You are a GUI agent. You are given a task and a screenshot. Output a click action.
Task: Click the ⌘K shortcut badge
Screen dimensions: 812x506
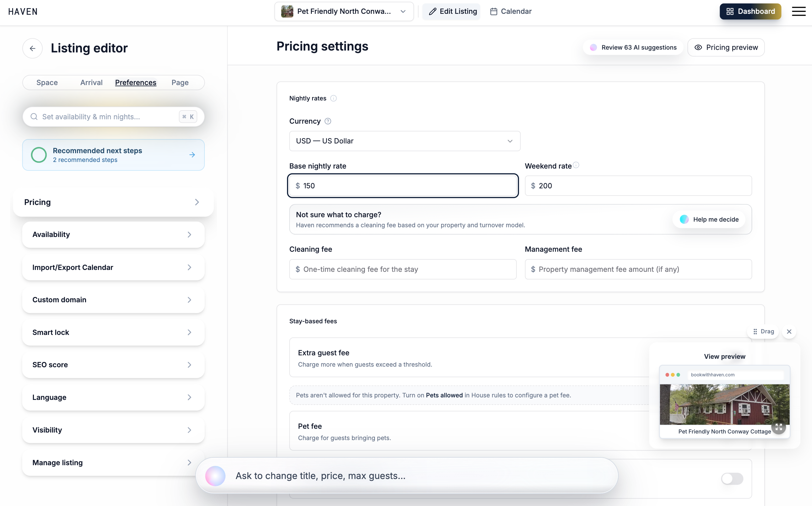(188, 117)
